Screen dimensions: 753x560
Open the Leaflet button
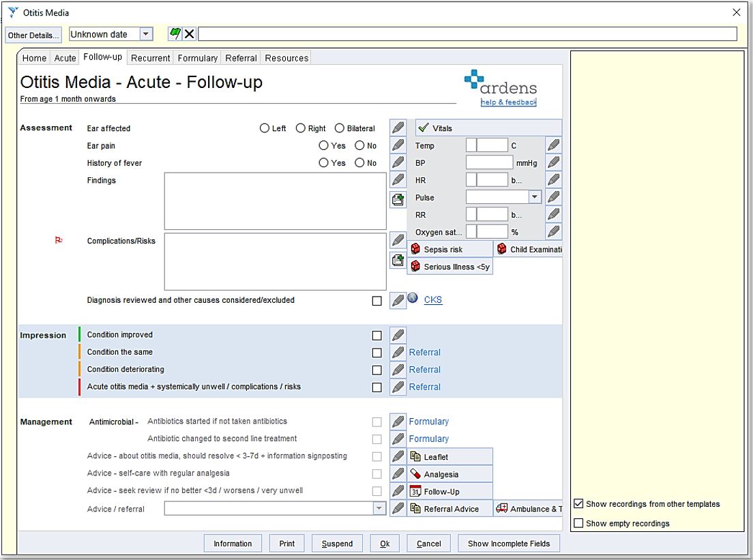450,457
